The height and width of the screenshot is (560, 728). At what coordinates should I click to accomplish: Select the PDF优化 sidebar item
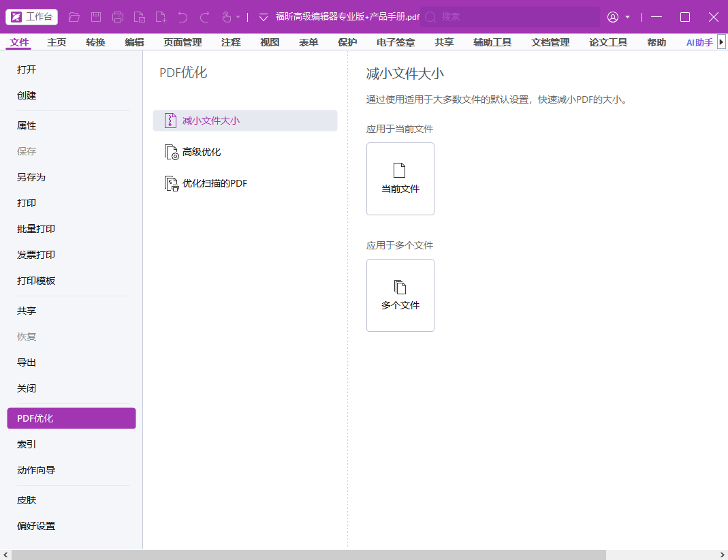pyautogui.click(x=72, y=418)
